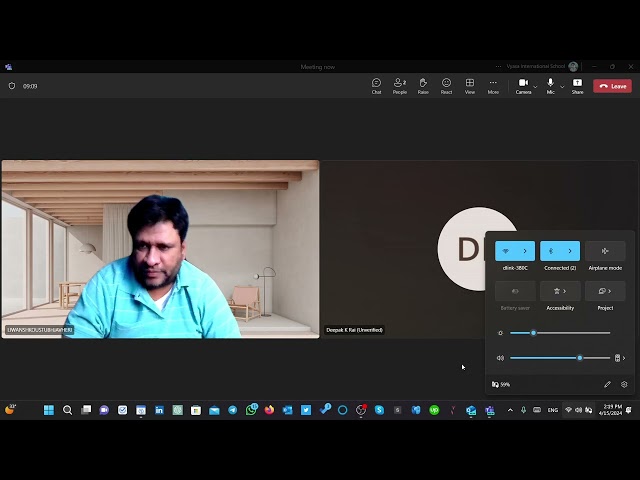Open tray microphone in-use indicator
Screen dimensions: 640x480
click(523, 410)
